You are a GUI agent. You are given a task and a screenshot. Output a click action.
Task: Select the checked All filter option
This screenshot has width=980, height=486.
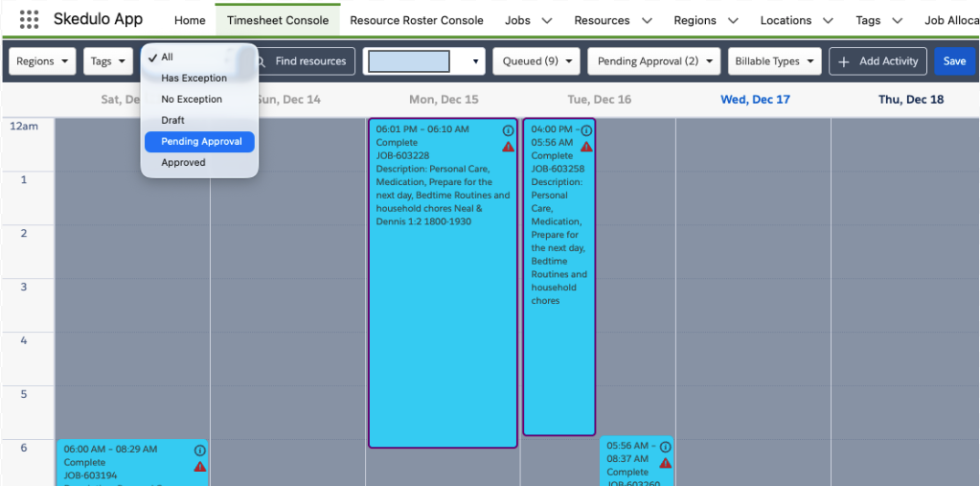(168, 58)
